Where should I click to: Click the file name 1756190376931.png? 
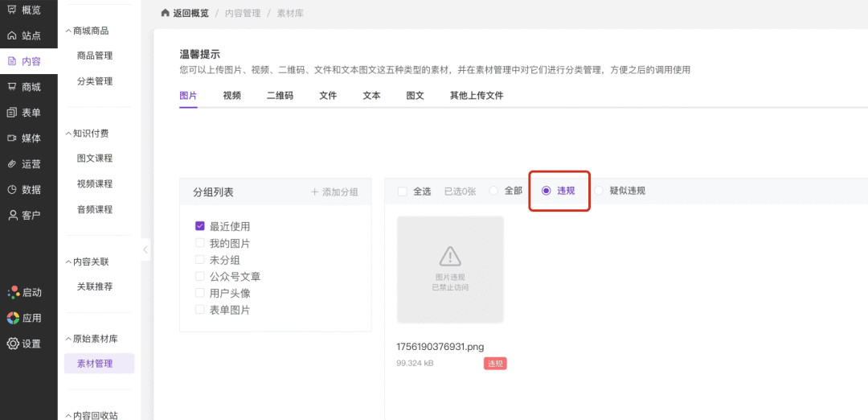[440, 347]
